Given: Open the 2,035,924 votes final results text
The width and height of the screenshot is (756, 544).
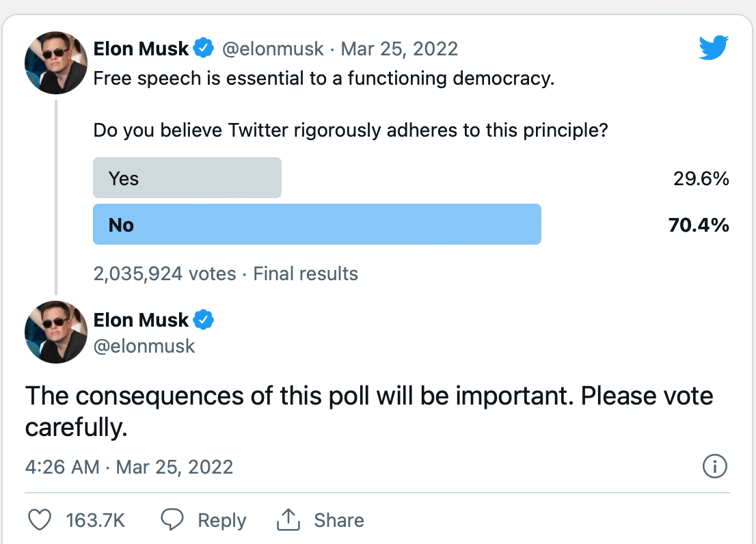Looking at the screenshot, I should [x=226, y=273].
